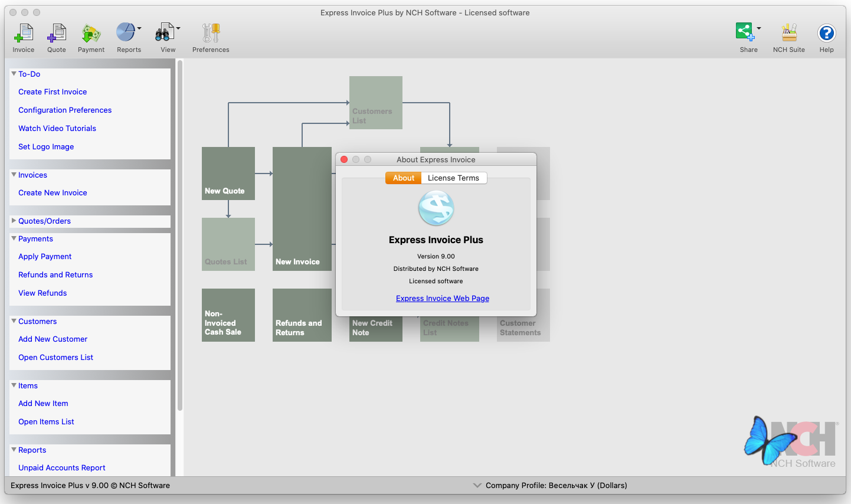Image resolution: width=851 pixels, height=504 pixels.
Task: Click the Quotes List flowchart tile
Action: tap(228, 244)
